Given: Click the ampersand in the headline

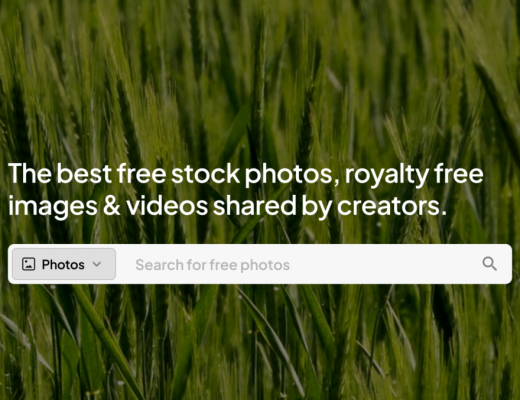Looking at the screenshot, I should tap(112, 206).
